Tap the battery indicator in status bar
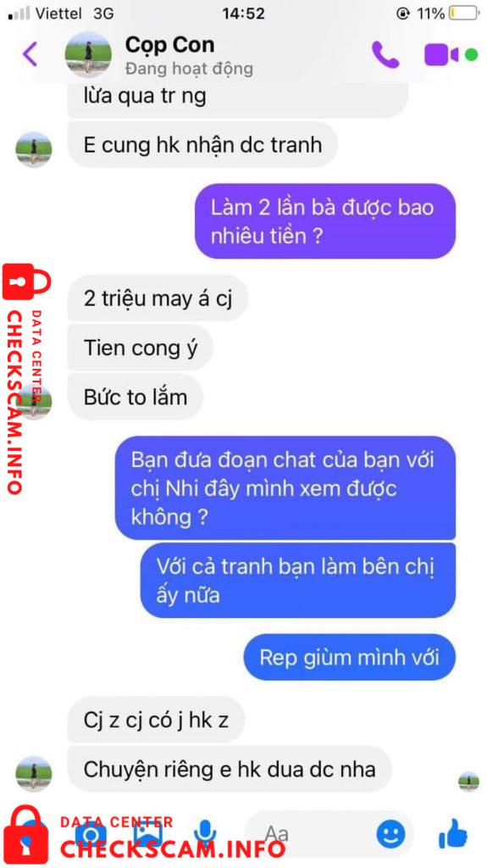The height and width of the screenshot is (868, 487). click(464, 14)
